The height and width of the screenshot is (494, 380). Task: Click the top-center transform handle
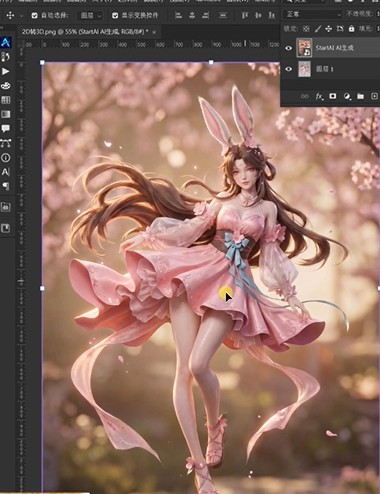pos(211,62)
